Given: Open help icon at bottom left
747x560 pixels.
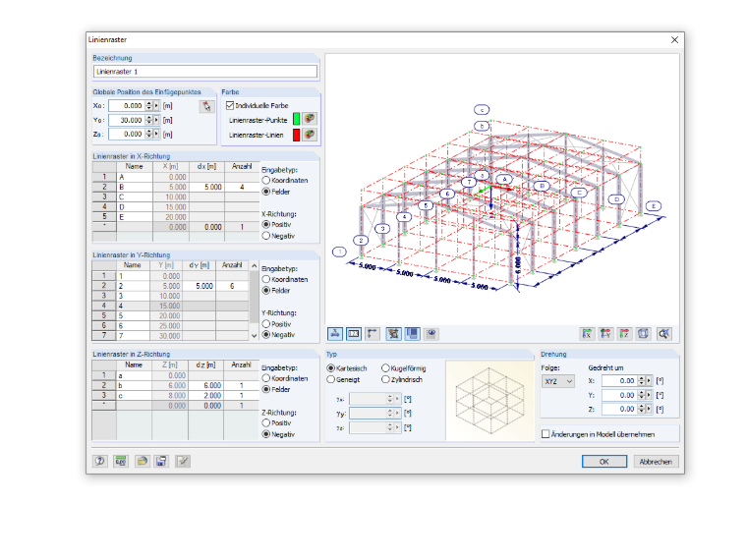Looking at the screenshot, I should click(100, 461).
